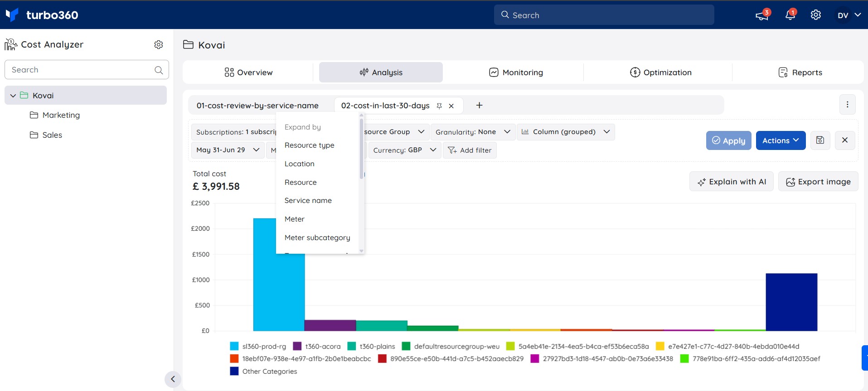Switch to the Overview tab
Viewport: 868px width, 391px height.
click(248, 72)
